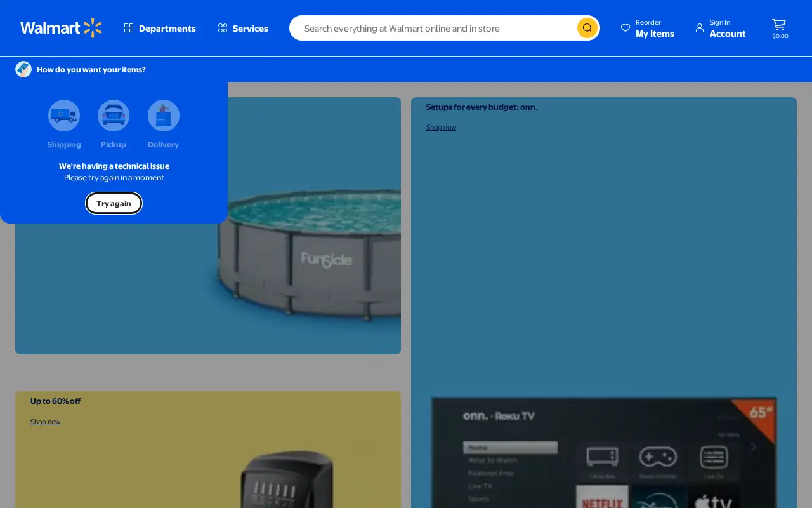This screenshot has height=508, width=812.
Task: Select 'We're having a technical issue' message
Action: coord(114,166)
